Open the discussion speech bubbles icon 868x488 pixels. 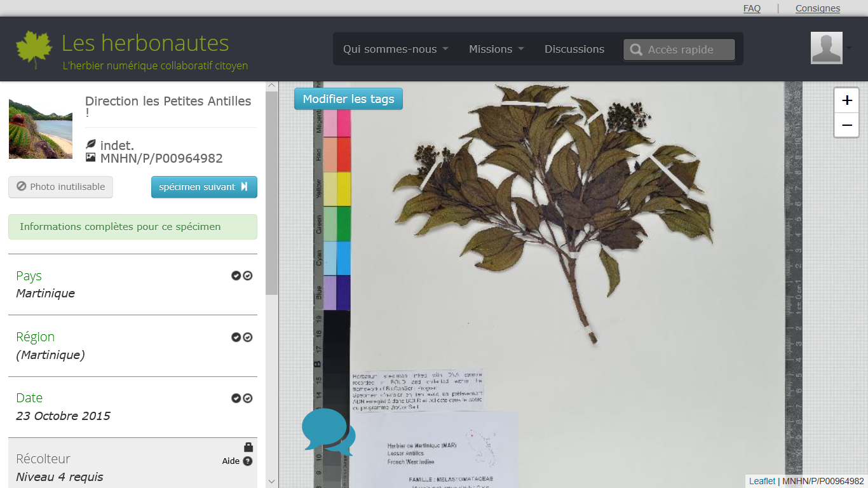(x=328, y=431)
